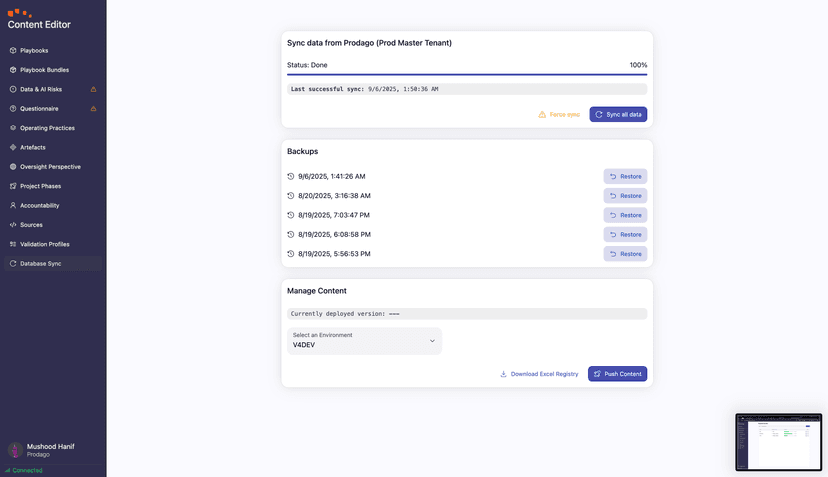Click the Playbook Bundles icon
This screenshot has width=828, height=477.
pyautogui.click(x=13, y=70)
